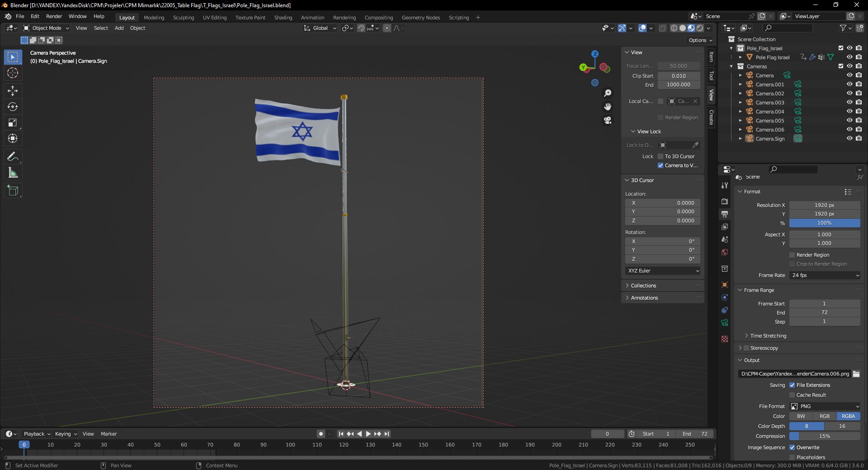The height and width of the screenshot is (470, 868).
Task: Open the View Layer properties tab
Action: 725,226
